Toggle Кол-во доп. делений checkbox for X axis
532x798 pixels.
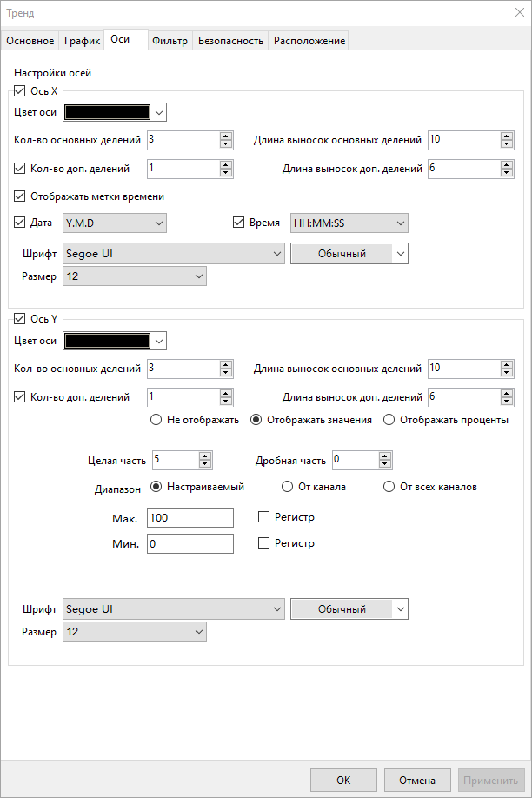click(x=19, y=169)
